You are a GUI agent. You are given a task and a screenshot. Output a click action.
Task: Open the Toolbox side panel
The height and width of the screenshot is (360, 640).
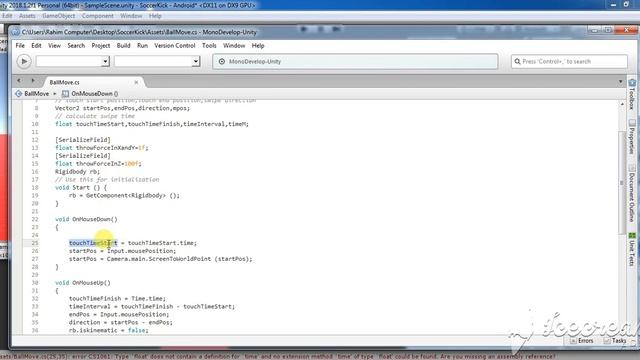[632, 94]
